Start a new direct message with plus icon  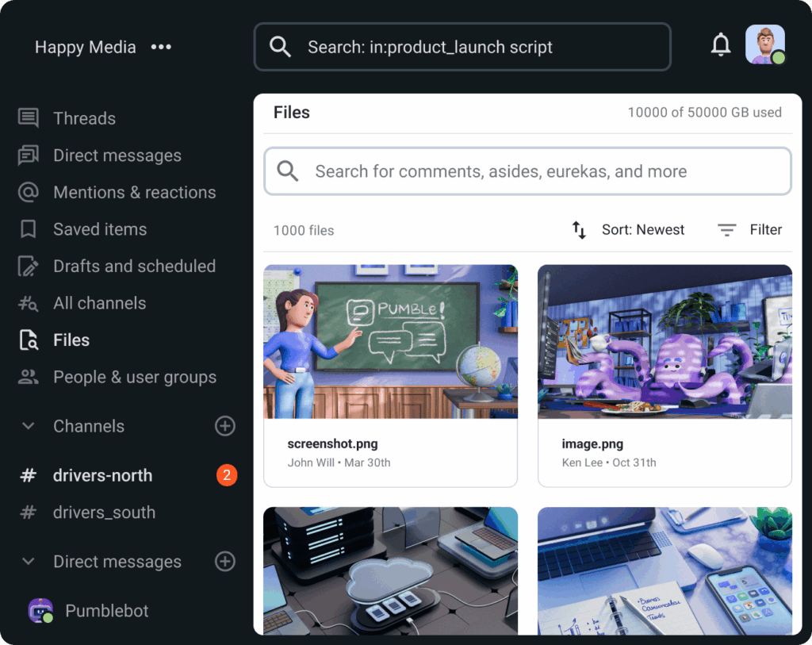tap(224, 562)
